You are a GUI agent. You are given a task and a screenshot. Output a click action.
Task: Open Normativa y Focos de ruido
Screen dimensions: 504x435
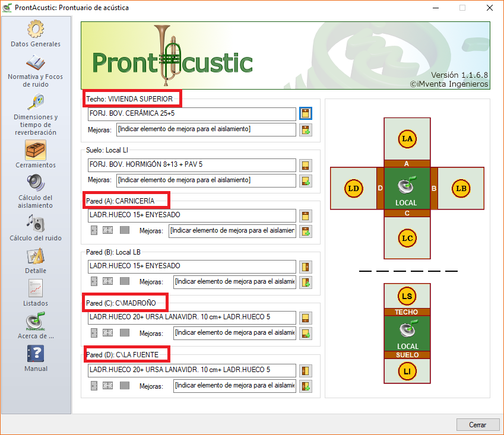click(x=36, y=71)
